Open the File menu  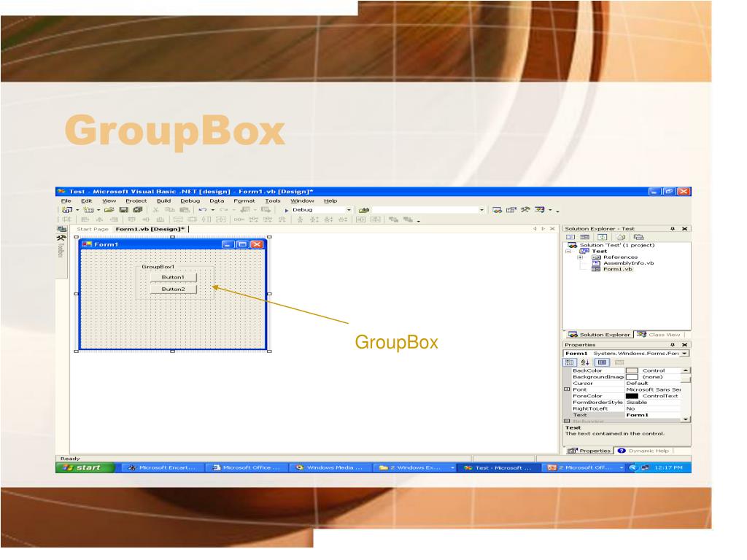tap(66, 201)
